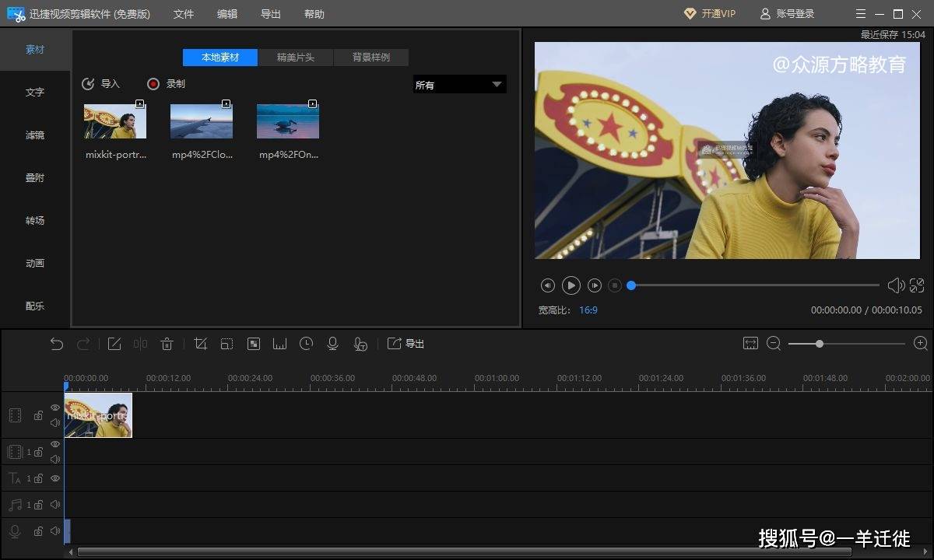Viewport: 934px width, 560px height.
Task: Lock the music track
Action: (x=38, y=505)
